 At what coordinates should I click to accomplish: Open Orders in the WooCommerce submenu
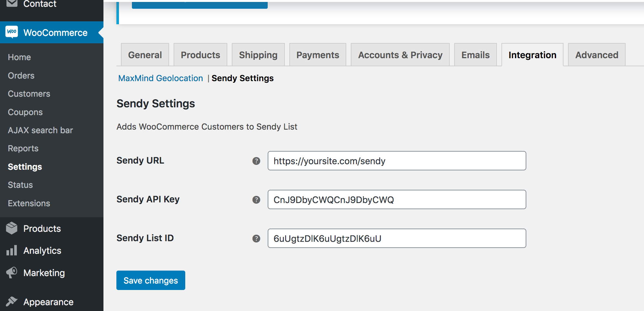(x=21, y=76)
